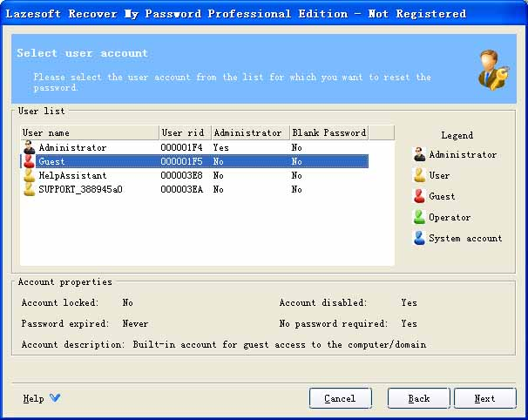Open the Help menu label
Viewport: 528px width, 420px height.
click(x=33, y=399)
